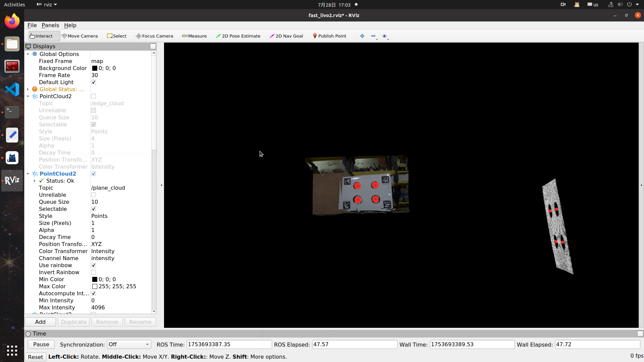The width and height of the screenshot is (644, 362).
Task: Open the Synchronization dropdown
Action: 129,344
